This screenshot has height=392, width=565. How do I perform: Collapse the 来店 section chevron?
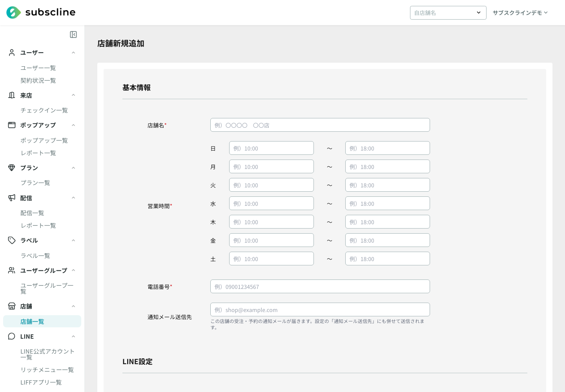coord(73,95)
